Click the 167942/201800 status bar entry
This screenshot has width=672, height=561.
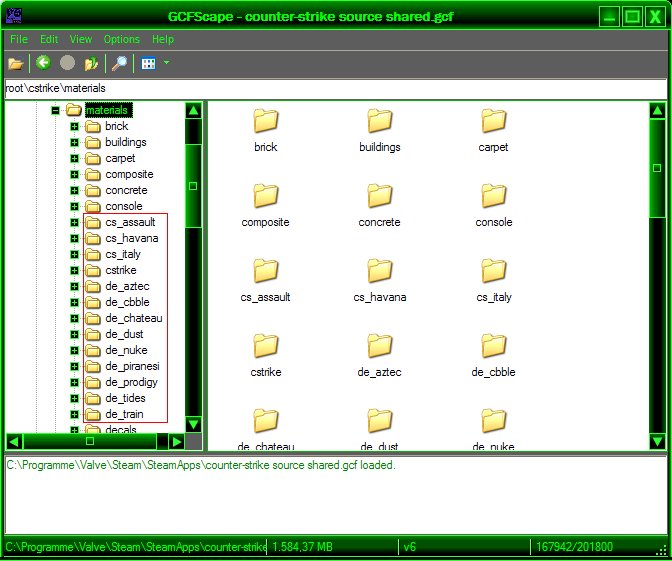(574, 547)
